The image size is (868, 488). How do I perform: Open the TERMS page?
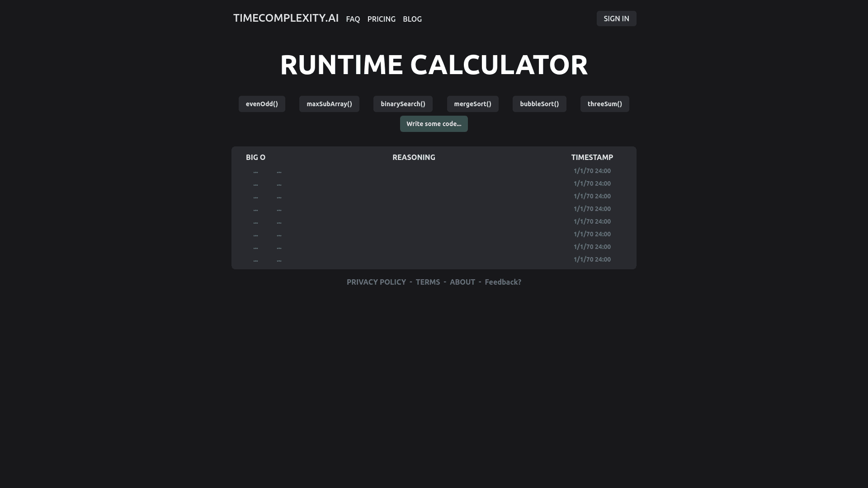pos(427,282)
